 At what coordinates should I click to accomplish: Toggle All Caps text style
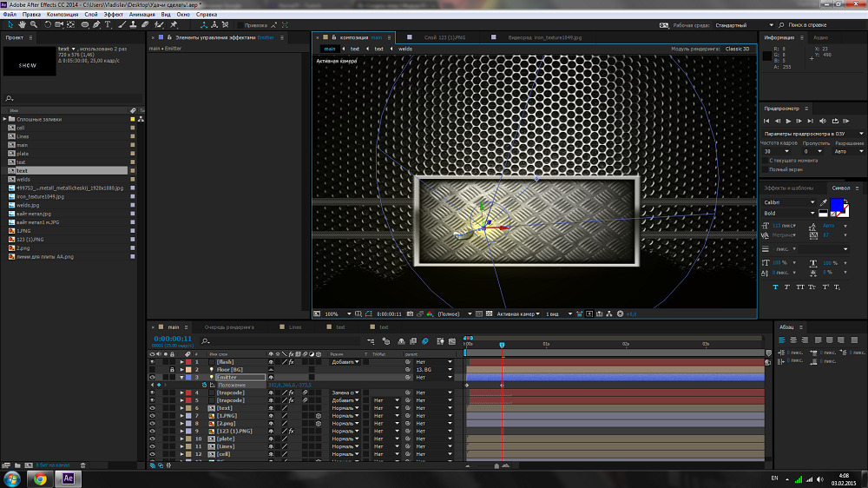tap(800, 287)
